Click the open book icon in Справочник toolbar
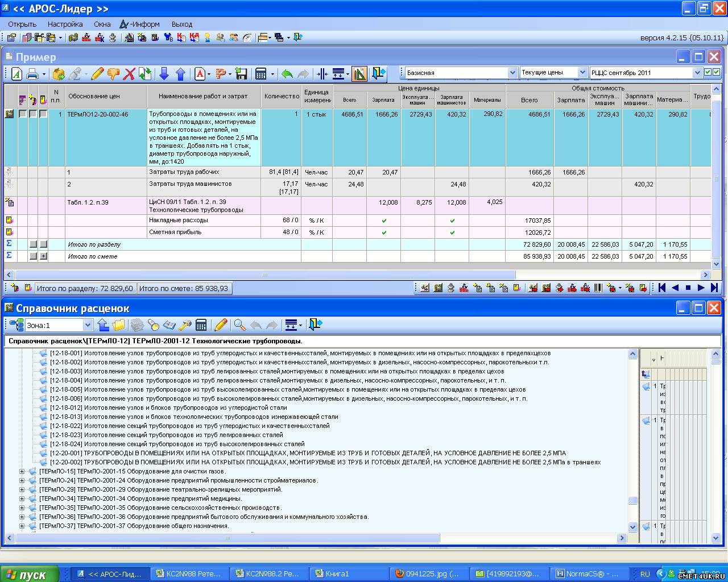This screenshot has width=728, height=582. point(169,325)
